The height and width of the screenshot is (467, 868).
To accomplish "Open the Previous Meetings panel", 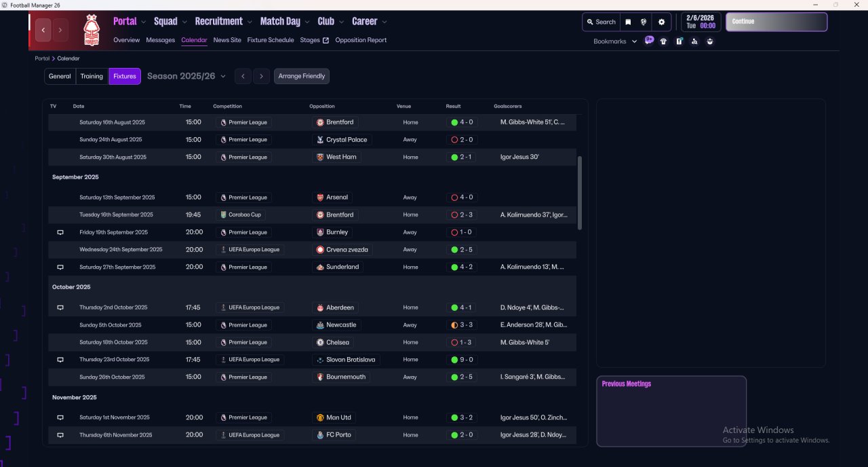I will click(x=671, y=411).
